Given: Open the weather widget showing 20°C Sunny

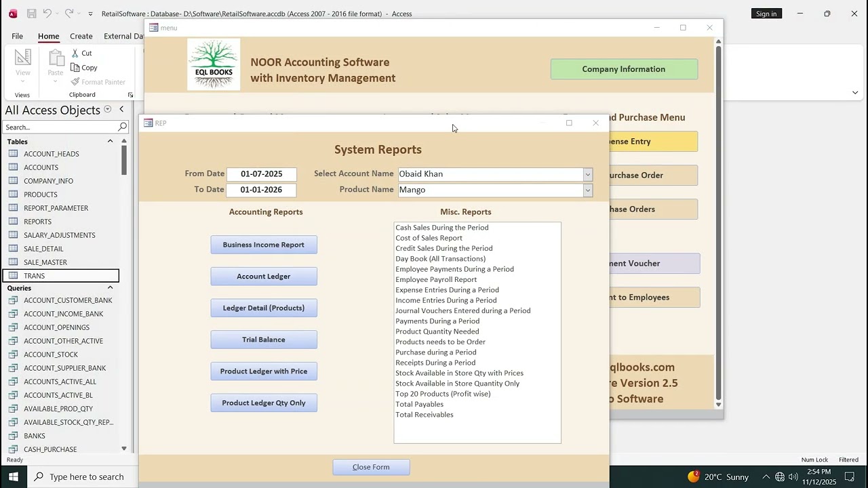Looking at the screenshot, I should click(718, 477).
